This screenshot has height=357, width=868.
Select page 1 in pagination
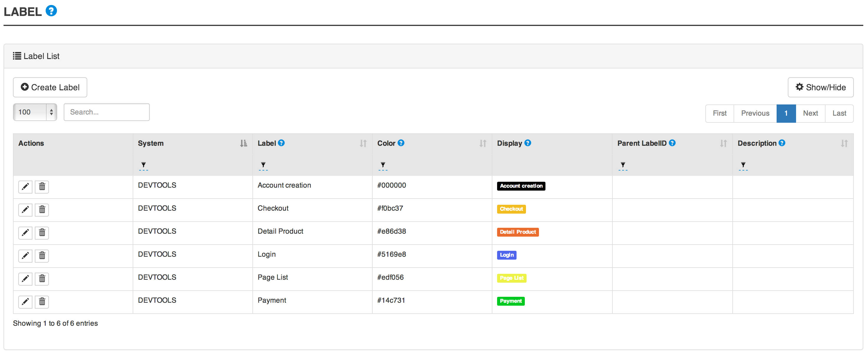(786, 113)
